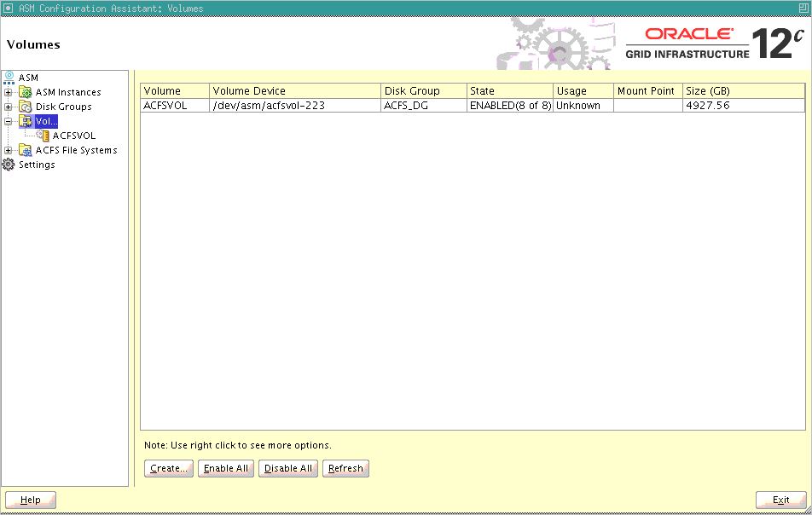The width and height of the screenshot is (812, 515).
Task: Click the Disk Group column header
Action: [424, 90]
